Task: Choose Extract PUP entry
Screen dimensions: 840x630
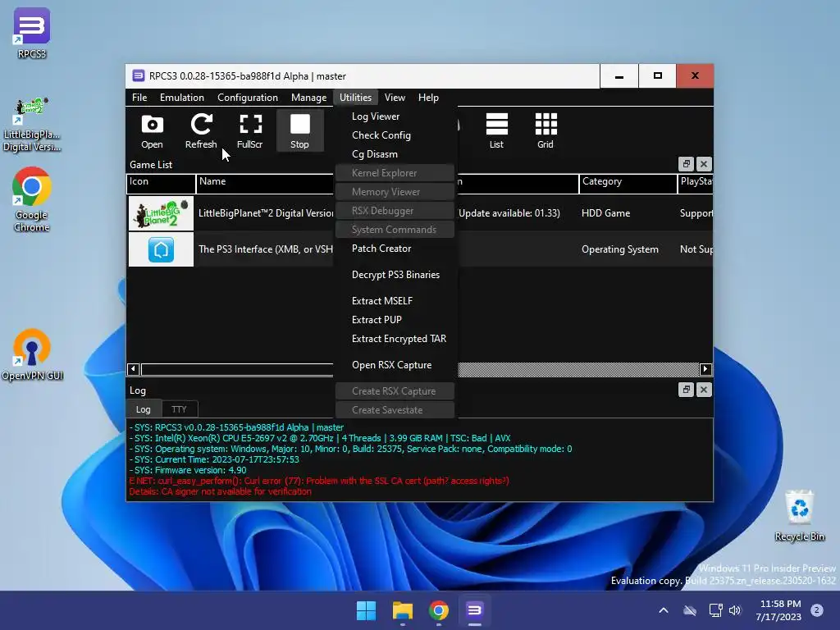Action: [x=395, y=319]
